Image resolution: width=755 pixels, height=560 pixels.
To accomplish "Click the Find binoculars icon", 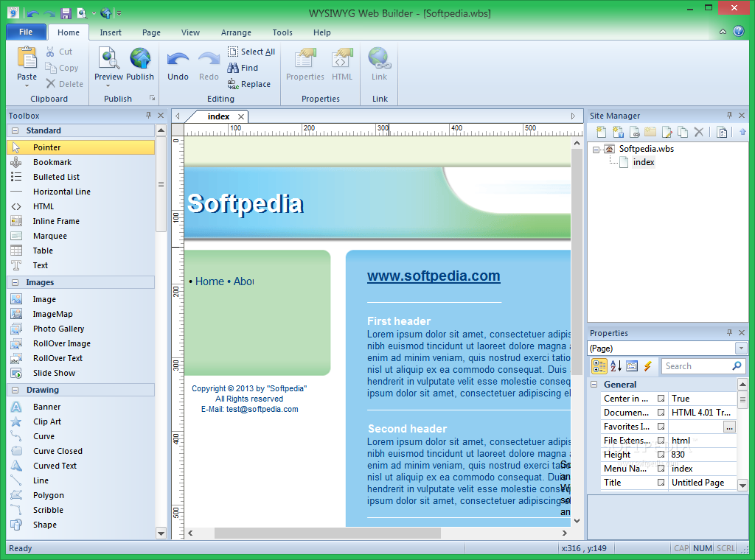I will tap(233, 68).
